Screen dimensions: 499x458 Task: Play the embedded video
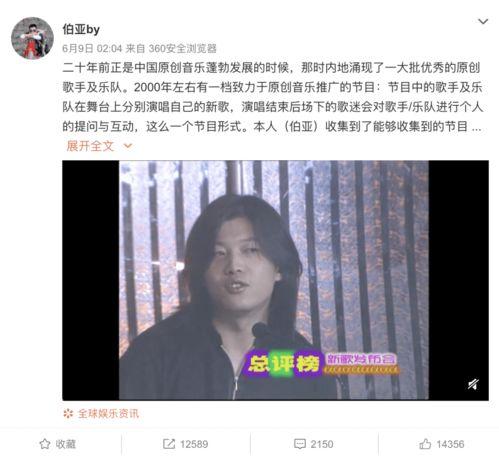point(275,280)
